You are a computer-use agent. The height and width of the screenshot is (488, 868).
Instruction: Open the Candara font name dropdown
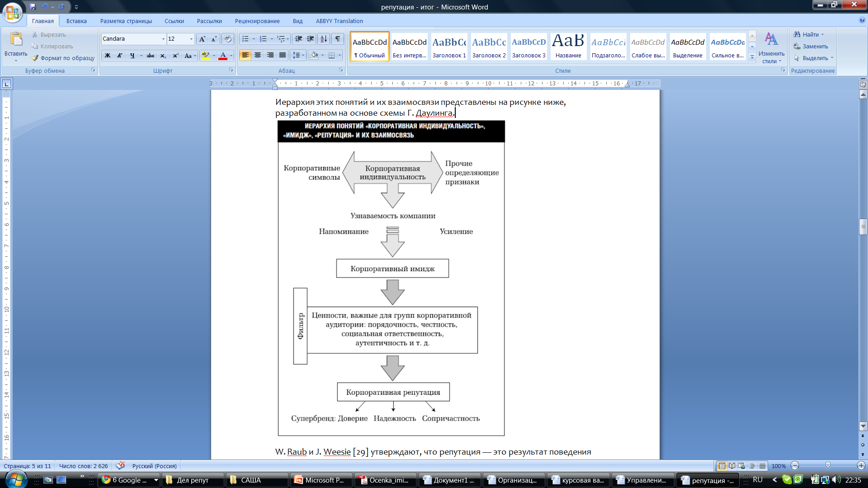(x=163, y=39)
